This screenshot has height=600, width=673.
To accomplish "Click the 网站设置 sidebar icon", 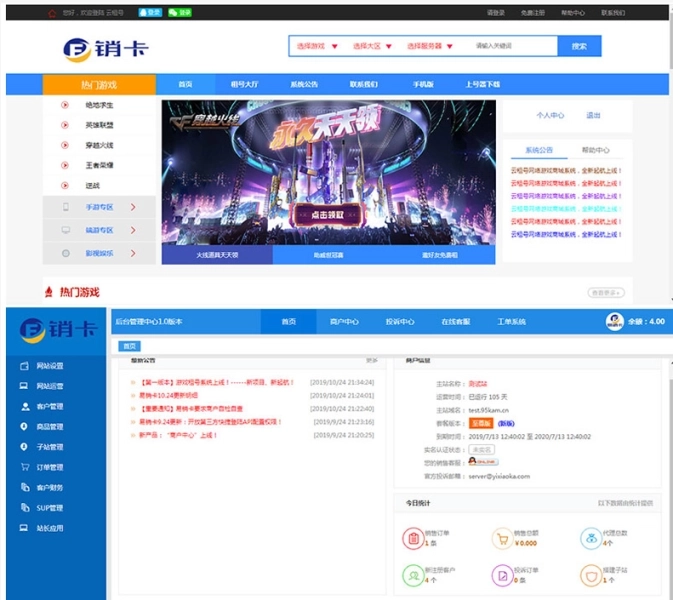I will [x=24, y=366].
